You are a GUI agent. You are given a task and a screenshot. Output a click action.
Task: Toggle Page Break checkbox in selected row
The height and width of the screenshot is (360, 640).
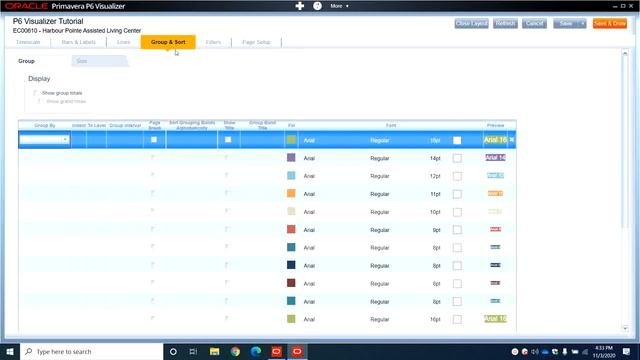(x=154, y=140)
